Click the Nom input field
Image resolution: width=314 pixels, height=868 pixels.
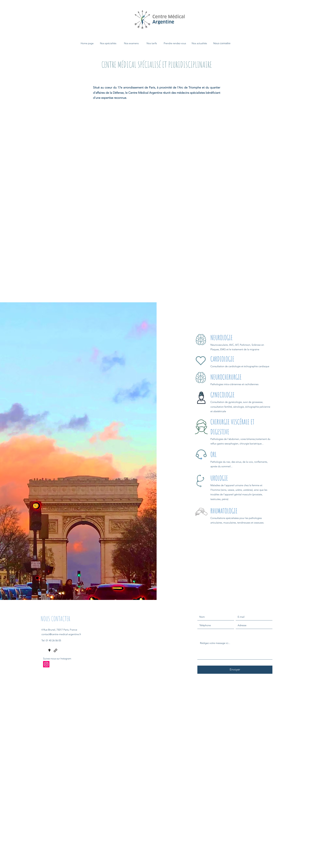point(215,617)
